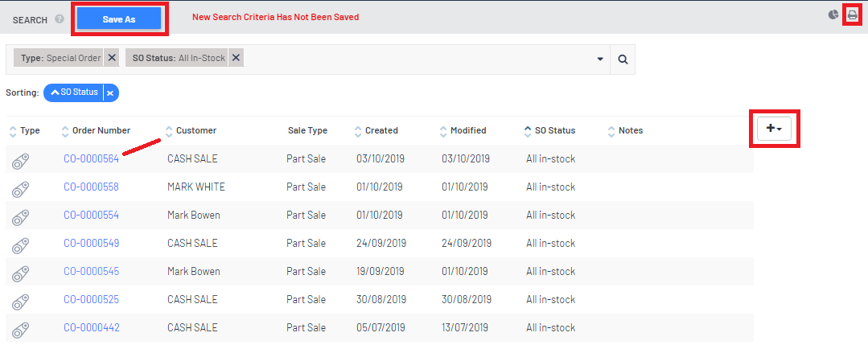The height and width of the screenshot is (345, 868).
Task: Click the special order icon for CO-0000442
Action: click(x=20, y=328)
